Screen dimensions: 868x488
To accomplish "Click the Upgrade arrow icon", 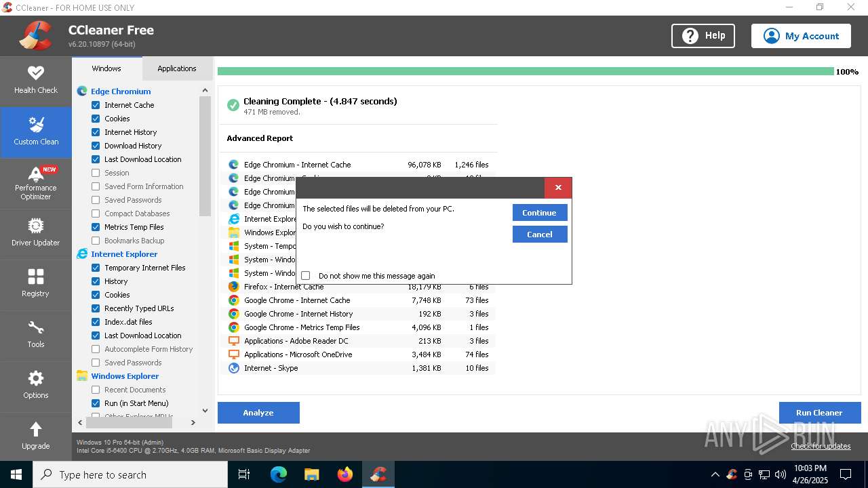I will tap(36, 429).
